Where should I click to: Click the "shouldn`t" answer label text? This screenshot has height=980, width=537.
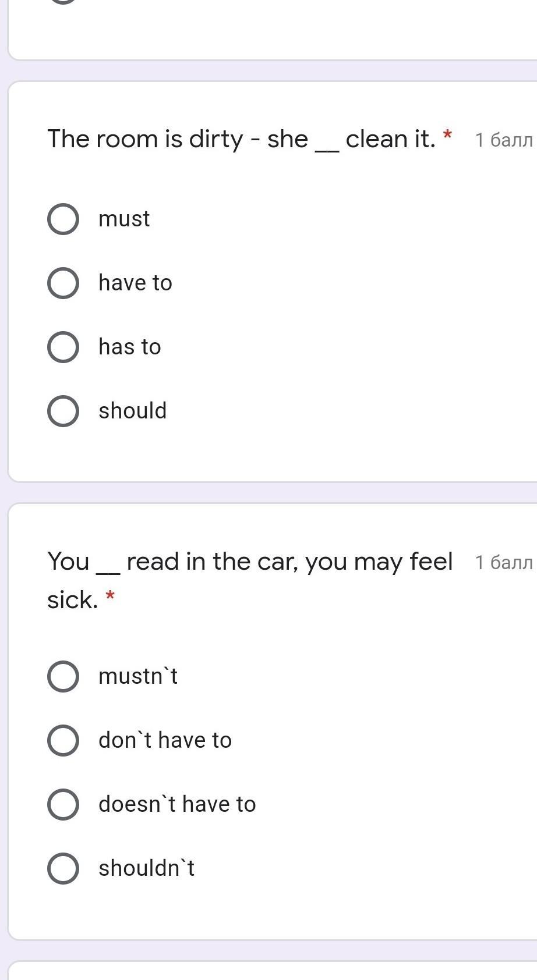pyautogui.click(x=146, y=869)
